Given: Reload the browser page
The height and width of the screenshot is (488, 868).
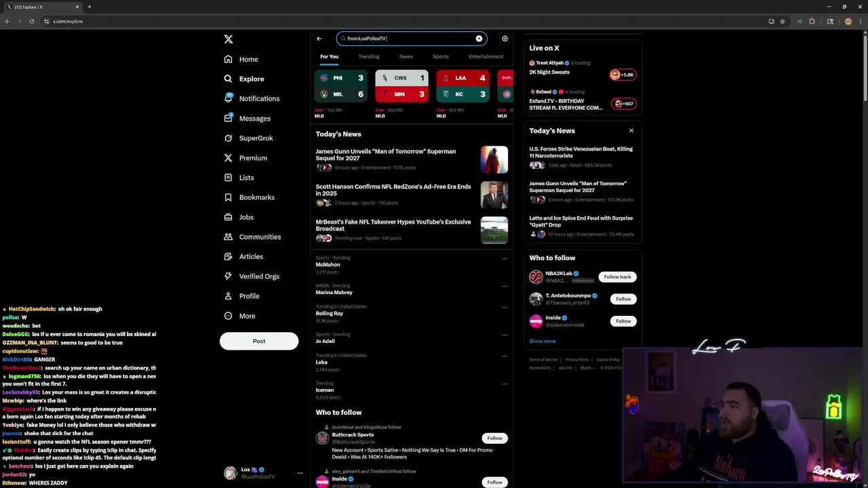Looking at the screenshot, I should (32, 21).
